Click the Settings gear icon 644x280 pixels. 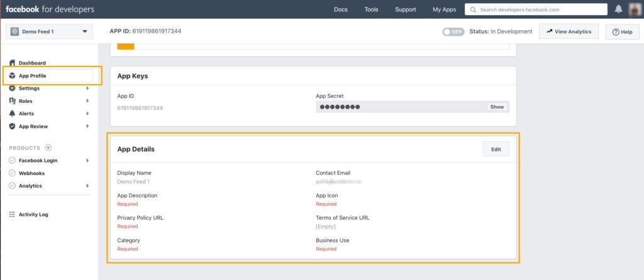[12, 88]
